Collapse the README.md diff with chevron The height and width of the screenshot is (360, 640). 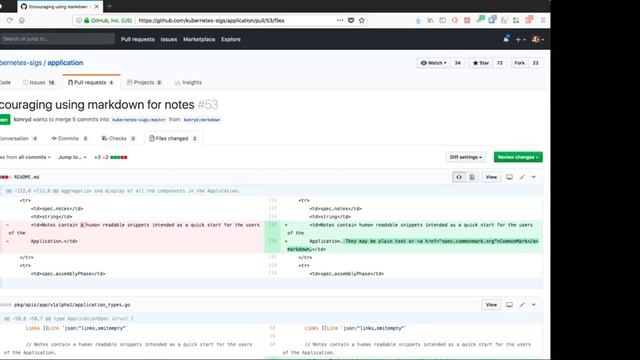(x=533, y=177)
